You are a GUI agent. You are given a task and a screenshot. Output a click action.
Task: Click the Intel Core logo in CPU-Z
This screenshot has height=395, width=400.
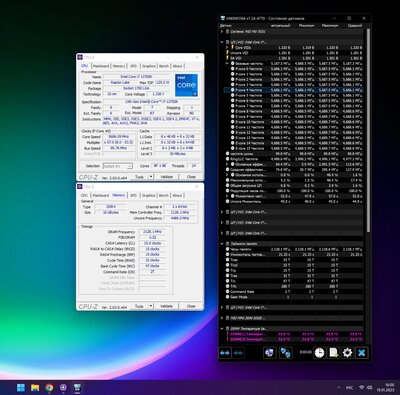tap(186, 85)
